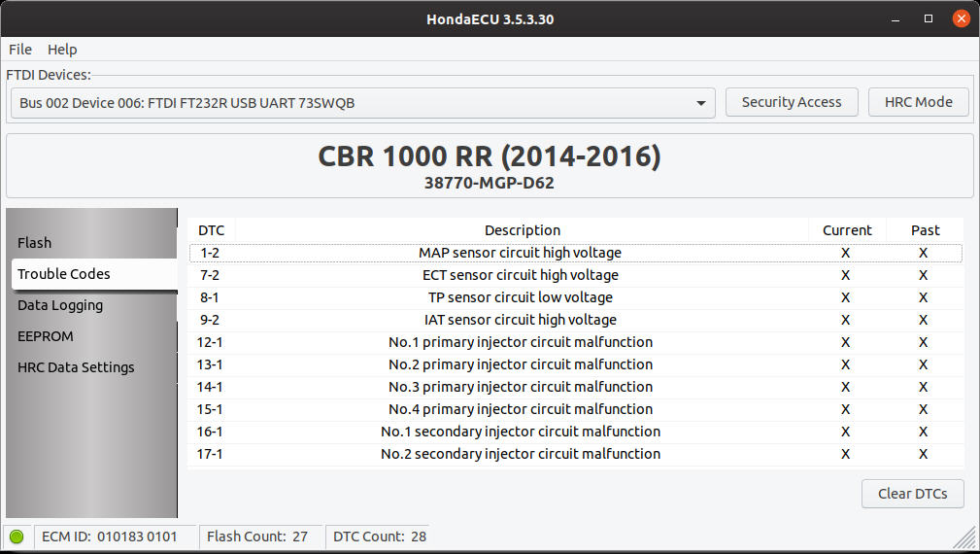
Task: Click DTC code 17-1 cell
Action: 210,454
